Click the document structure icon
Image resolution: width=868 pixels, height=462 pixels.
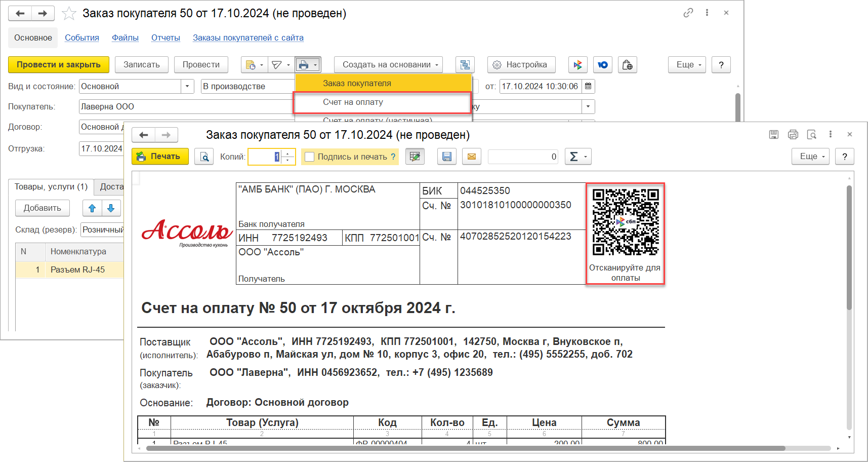pos(465,65)
